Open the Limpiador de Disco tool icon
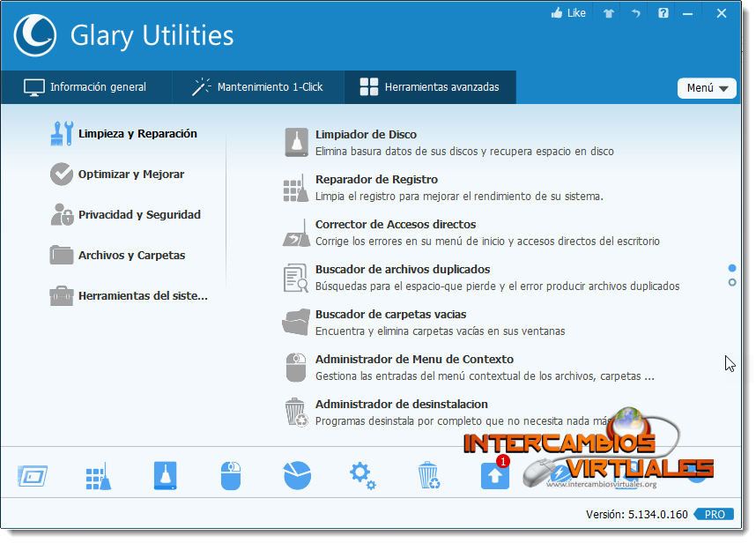Image resolution: width=756 pixels, height=543 pixels. pos(296,142)
